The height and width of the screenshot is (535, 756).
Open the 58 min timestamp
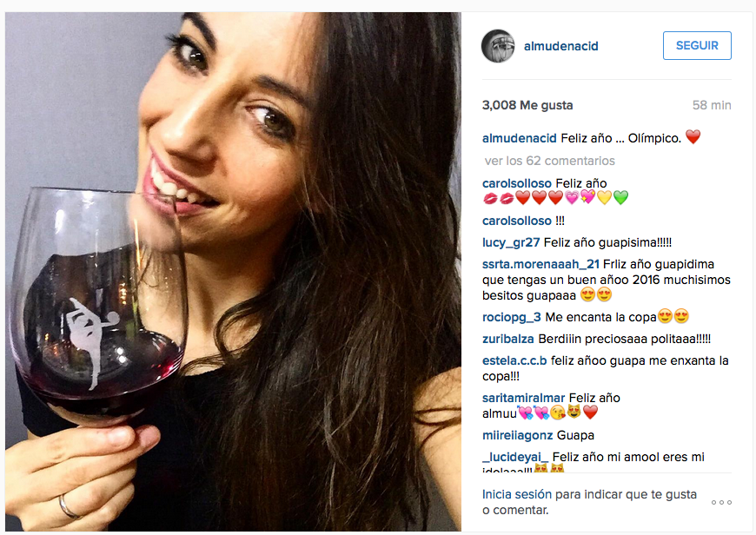[712, 105]
